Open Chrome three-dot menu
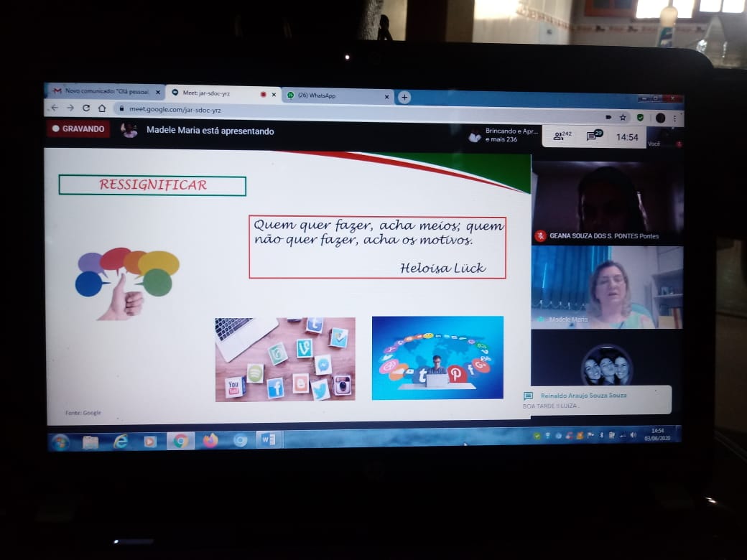This screenshot has width=747, height=560. 674,118
